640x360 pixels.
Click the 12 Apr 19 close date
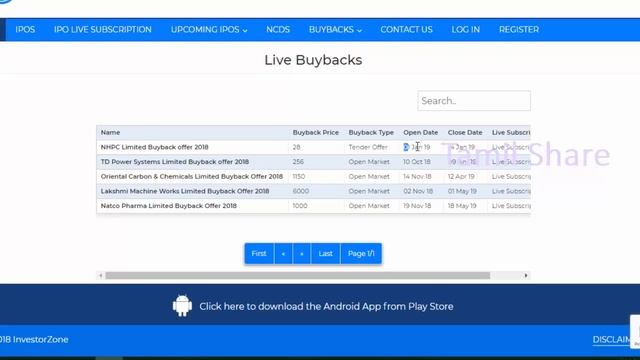pos(461,177)
